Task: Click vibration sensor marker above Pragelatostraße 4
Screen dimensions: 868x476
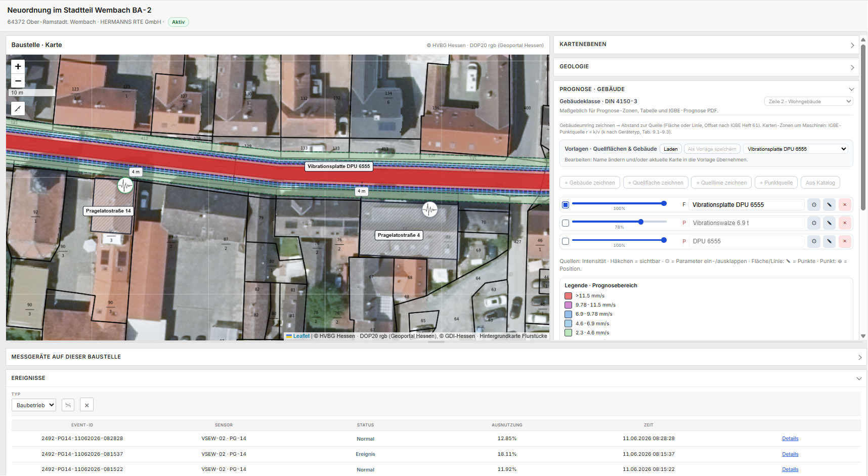Action: click(429, 209)
